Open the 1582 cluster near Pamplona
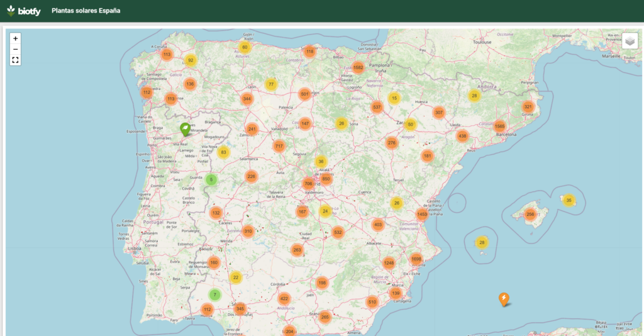Viewport: 644px width, 336px height. pyautogui.click(x=358, y=67)
